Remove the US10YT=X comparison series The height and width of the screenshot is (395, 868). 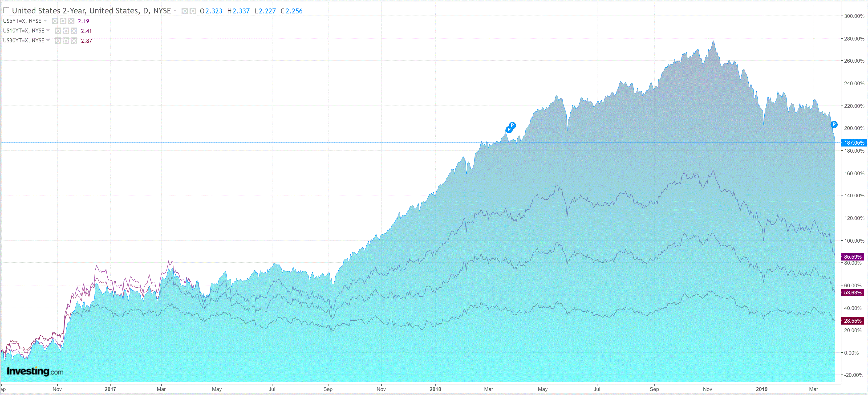[x=74, y=31]
